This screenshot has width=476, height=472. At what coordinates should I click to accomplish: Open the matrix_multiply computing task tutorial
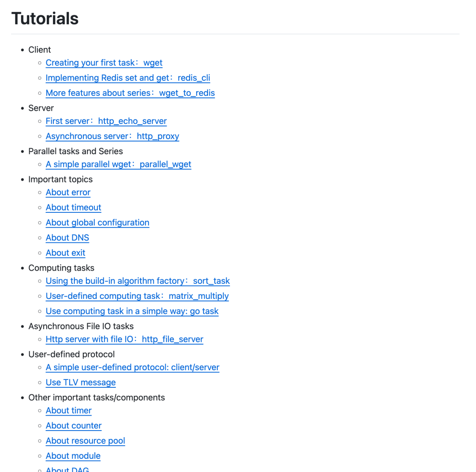point(137,296)
